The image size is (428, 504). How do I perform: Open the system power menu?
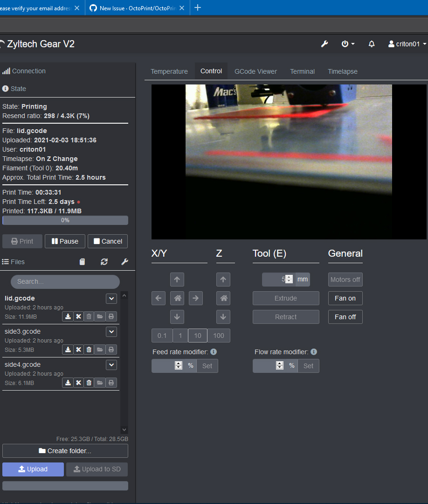(x=348, y=44)
